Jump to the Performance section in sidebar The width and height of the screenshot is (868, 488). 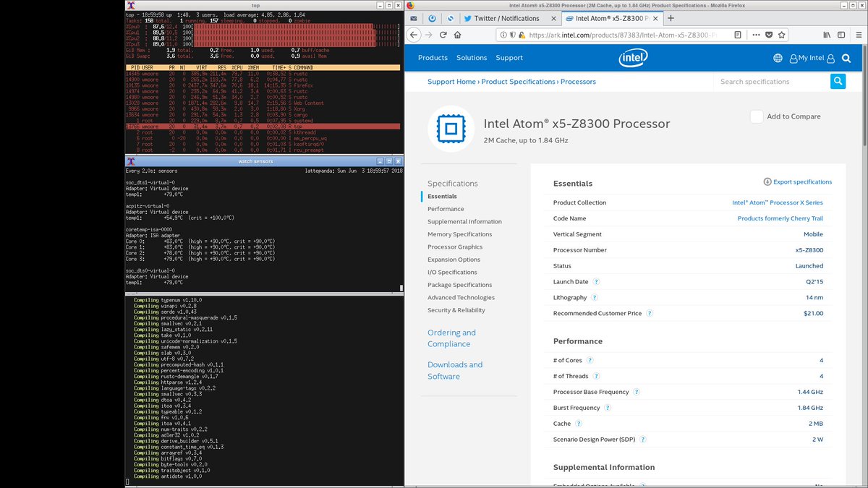(x=446, y=209)
